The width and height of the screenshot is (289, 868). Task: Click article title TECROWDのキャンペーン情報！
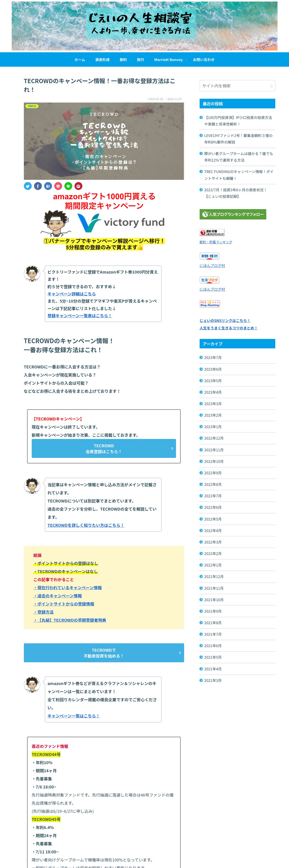pos(99,85)
